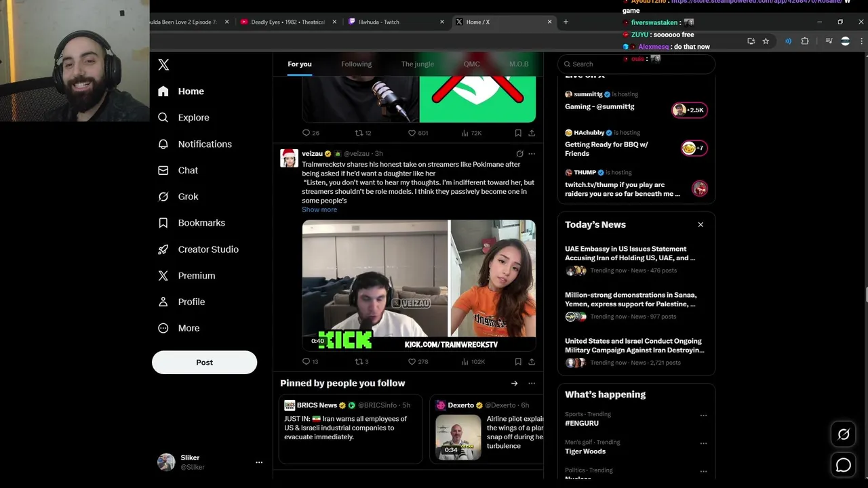Viewport: 868px width, 488px height.
Task: Open the floating Grok button
Action: [x=844, y=434]
